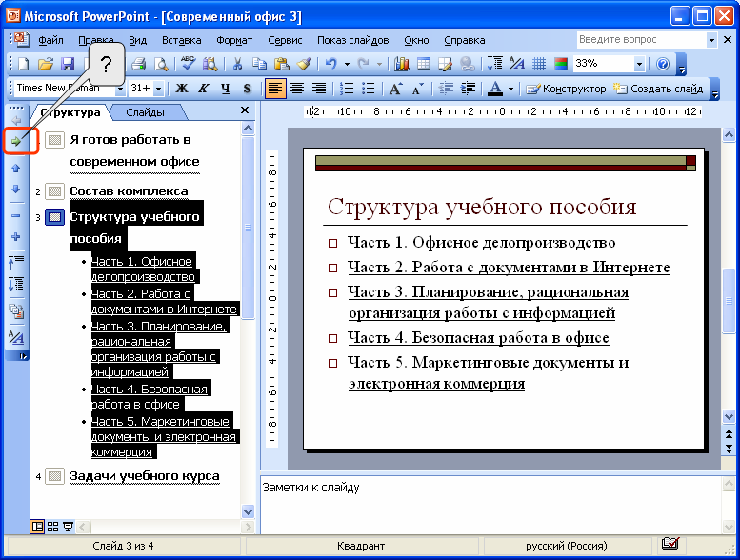Apply numbered list formatting
Image resolution: width=740 pixels, height=560 pixels.
347,89
